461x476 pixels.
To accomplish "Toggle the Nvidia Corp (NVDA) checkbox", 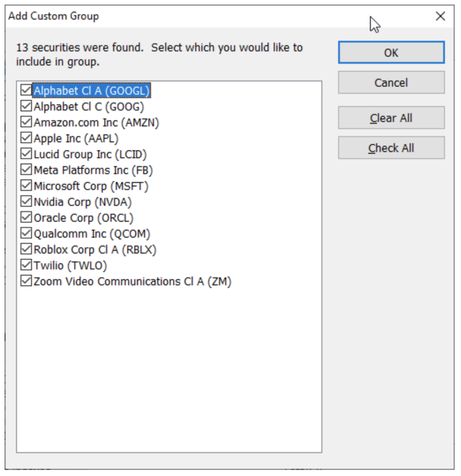I will click(26, 201).
